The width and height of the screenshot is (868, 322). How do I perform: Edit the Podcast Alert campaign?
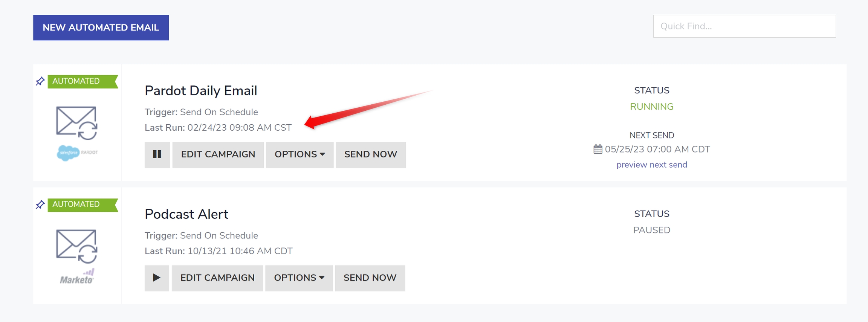pyautogui.click(x=217, y=278)
